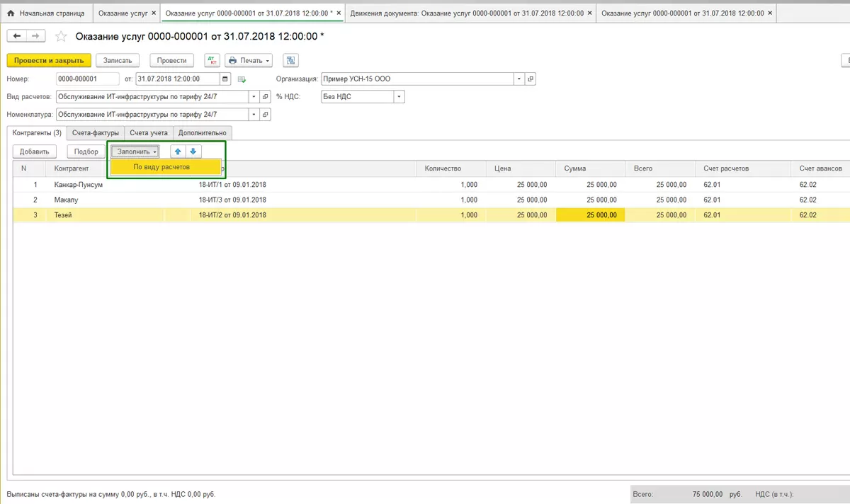Expand the Вид расчетов dropdown list

tap(254, 97)
